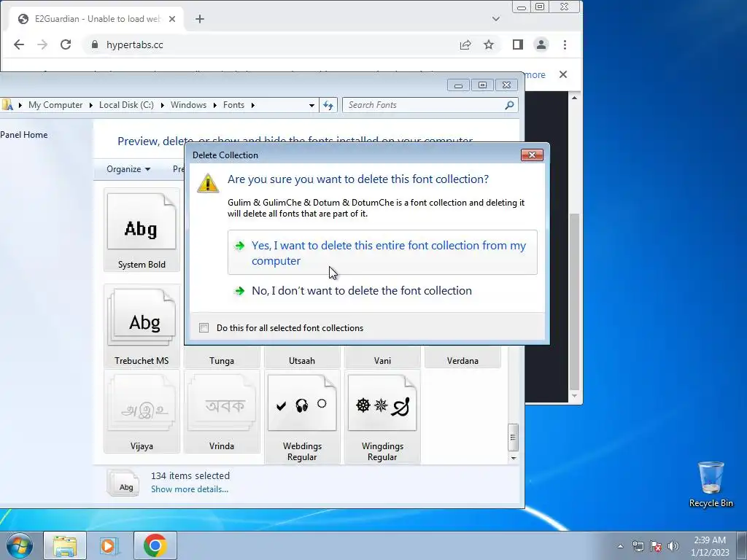Open the Windows Start menu
The image size is (747, 560).
tap(20, 545)
